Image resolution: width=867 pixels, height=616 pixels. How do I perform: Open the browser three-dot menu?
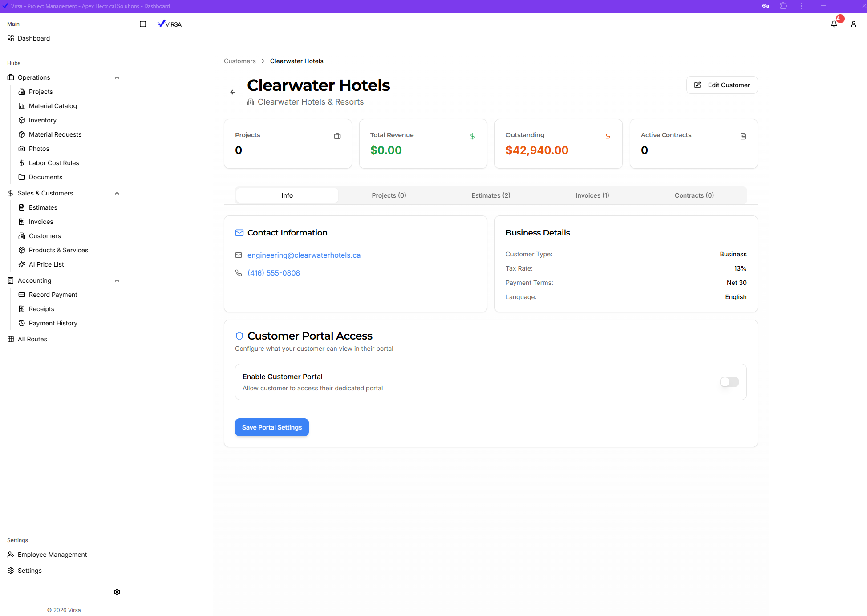click(801, 6)
